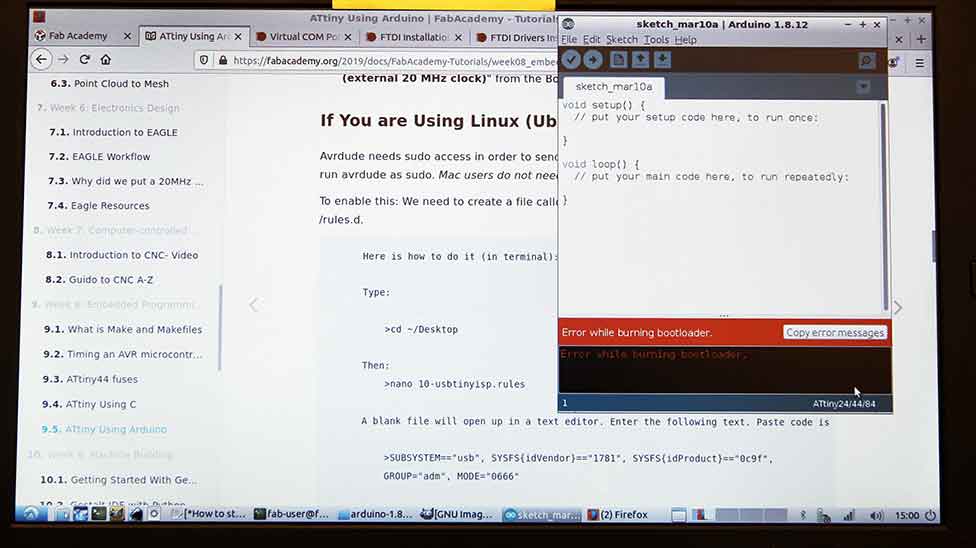This screenshot has width=976, height=548.
Task: Select the sketch_mar10a editor tab
Action: coord(614,87)
